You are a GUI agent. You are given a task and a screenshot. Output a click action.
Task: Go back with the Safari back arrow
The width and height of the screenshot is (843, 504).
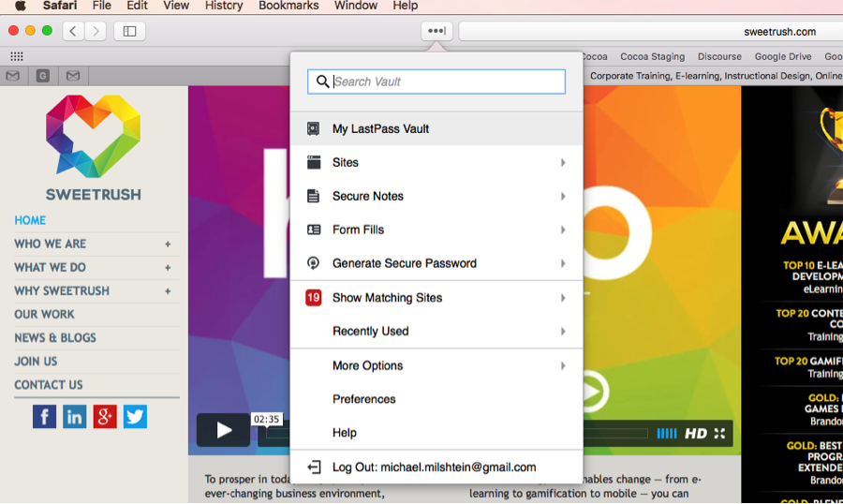point(73,31)
